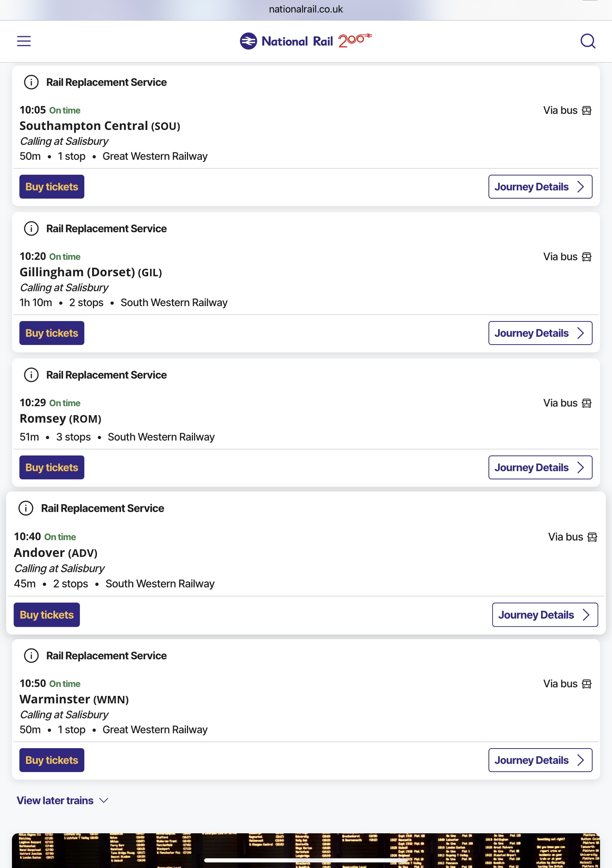
Task: Open Journey Details for Southampton Central
Action: tap(540, 187)
